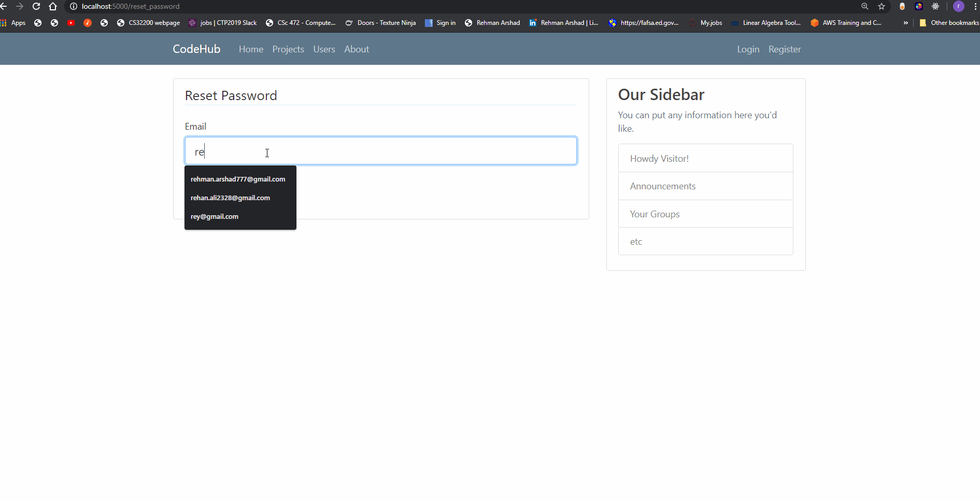The image size is (980, 501).
Task: Go to the Home nav item
Action: [x=251, y=49]
